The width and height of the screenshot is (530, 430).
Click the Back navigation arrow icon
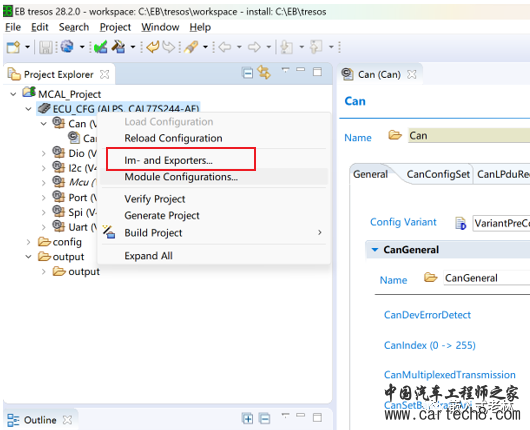point(225,47)
